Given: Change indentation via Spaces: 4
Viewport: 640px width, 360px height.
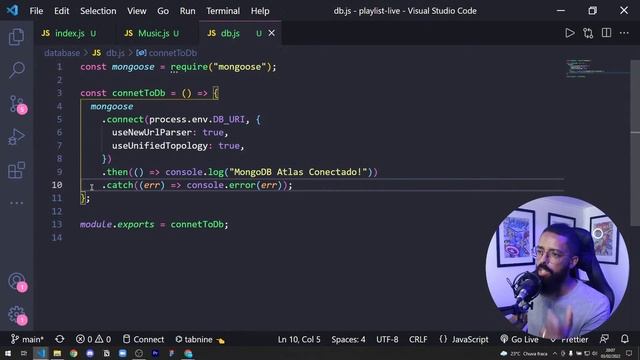Looking at the screenshot, I should point(348,339).
